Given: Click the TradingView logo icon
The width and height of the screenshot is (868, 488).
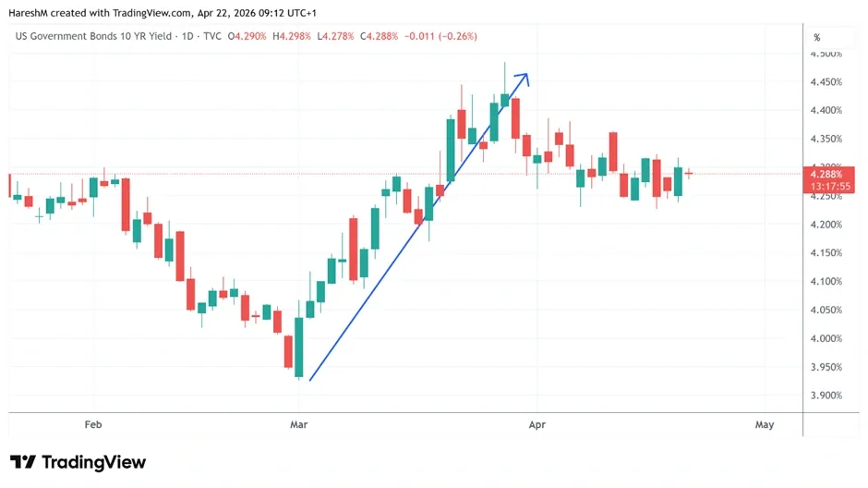Looking at the screenshot, I should [x=23, y=462].
